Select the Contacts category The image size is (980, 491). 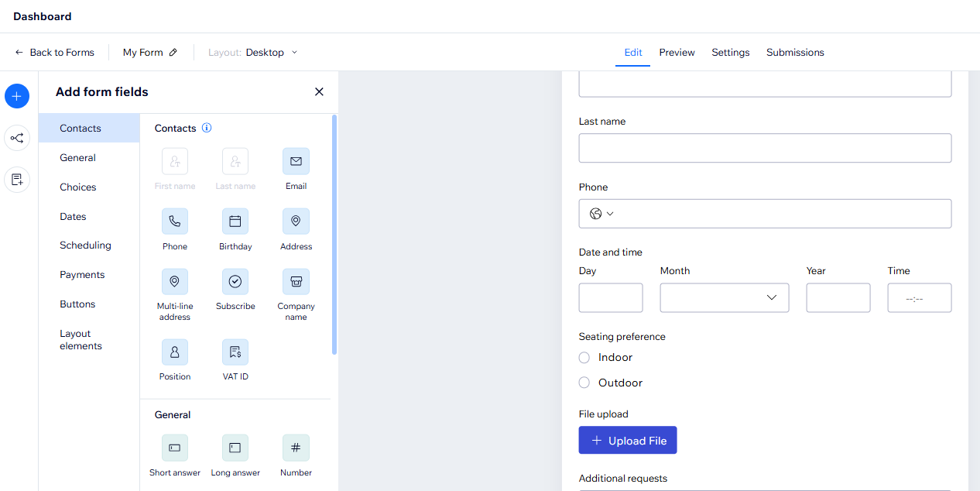tap(89, 129)
